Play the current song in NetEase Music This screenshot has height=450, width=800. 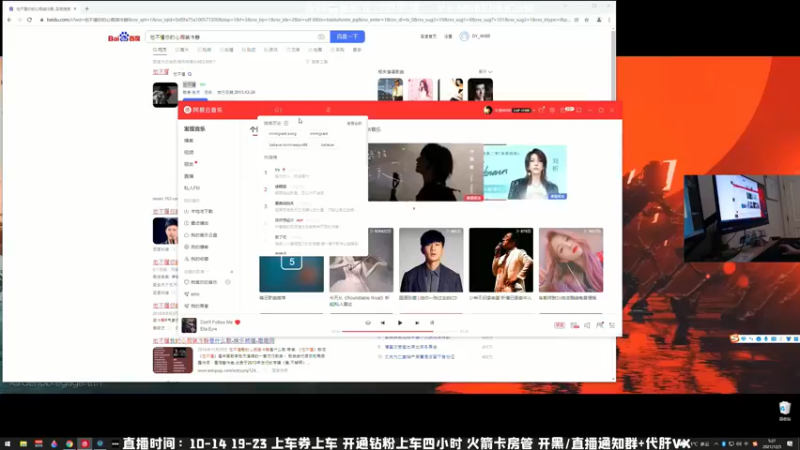click(x=400, y=322)
